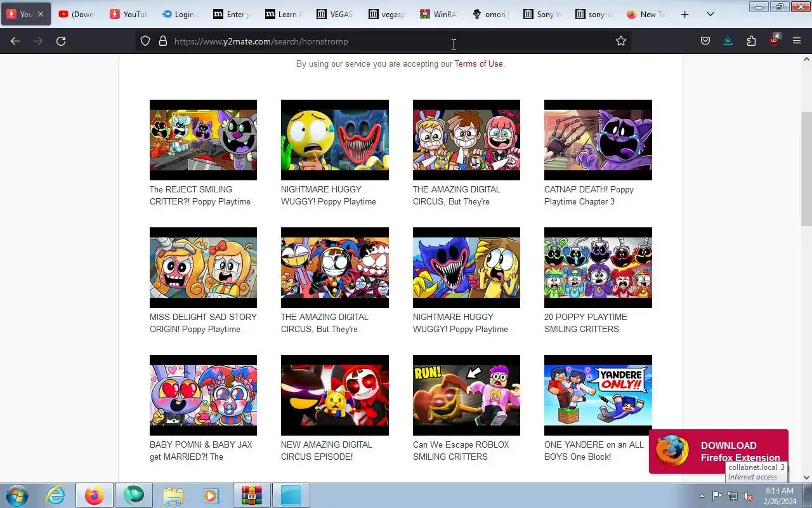Image resolution: width=812 pixels, height=508 pixels.
Task: Open CATNAP DEATH! Poppy Playtime title
Action: coord(589,196)
